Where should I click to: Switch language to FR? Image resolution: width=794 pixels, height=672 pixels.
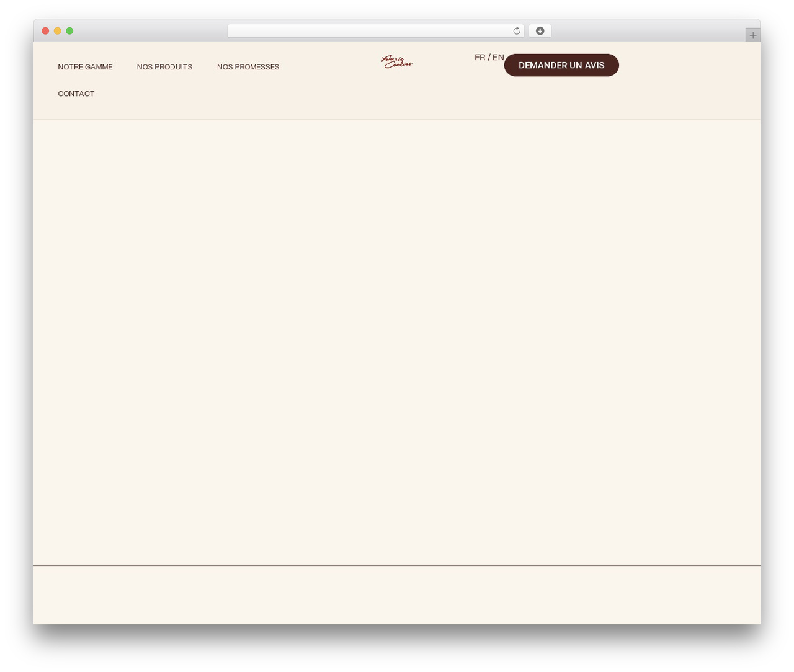[x=480, y=57]
